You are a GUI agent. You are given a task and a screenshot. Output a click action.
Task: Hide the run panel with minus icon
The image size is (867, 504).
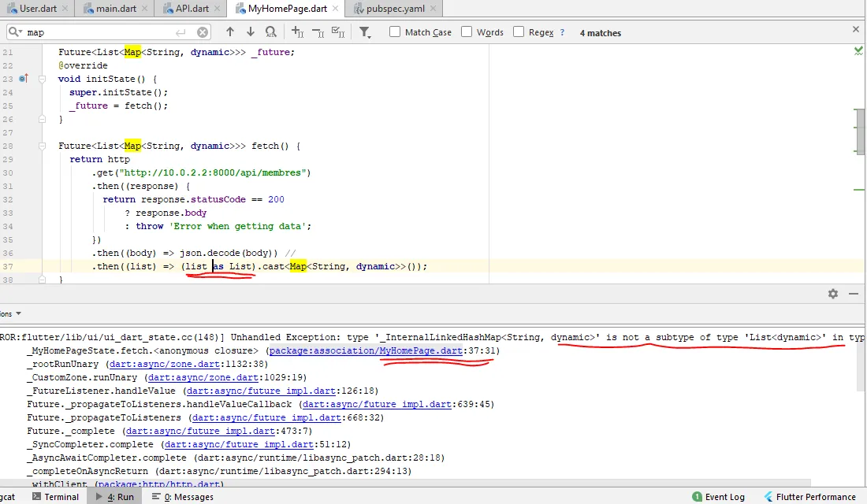click(853, 294)
